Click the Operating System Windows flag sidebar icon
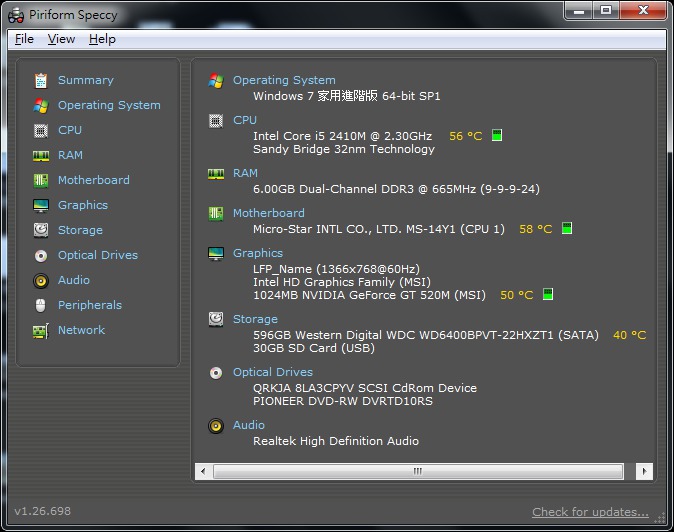The height and width of the screenshot is (532, 674). click(41, 105)
